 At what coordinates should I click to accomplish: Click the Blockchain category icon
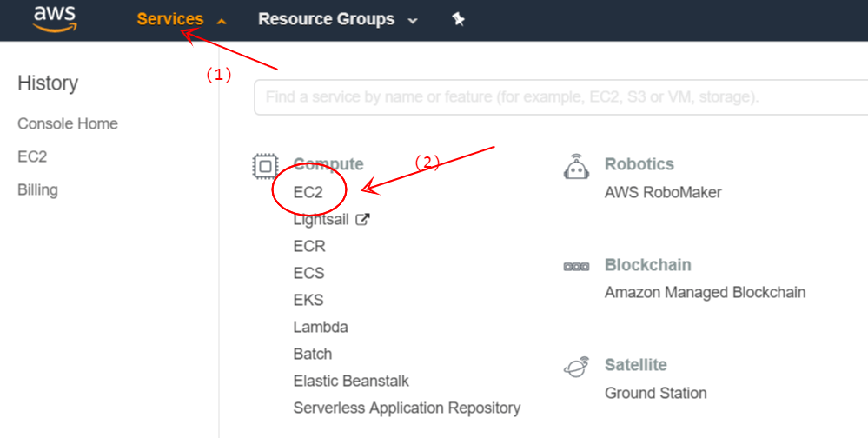576,266
